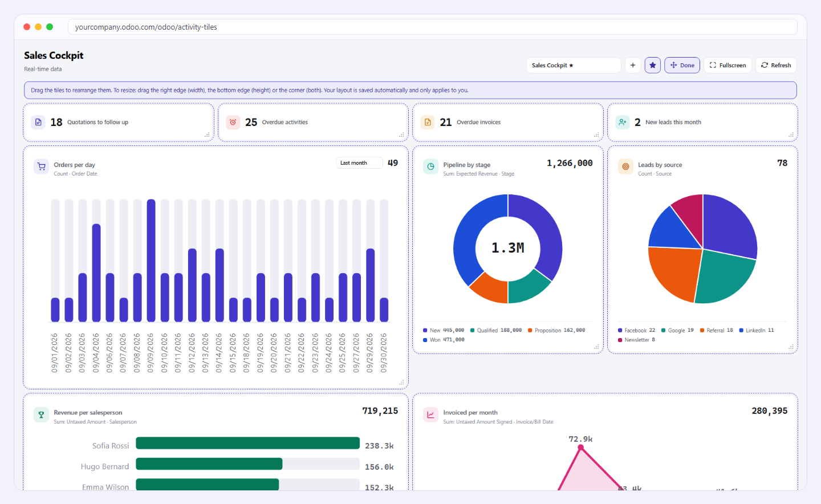Click the Proposition legend entry in Pipeline

click(556, 331)
